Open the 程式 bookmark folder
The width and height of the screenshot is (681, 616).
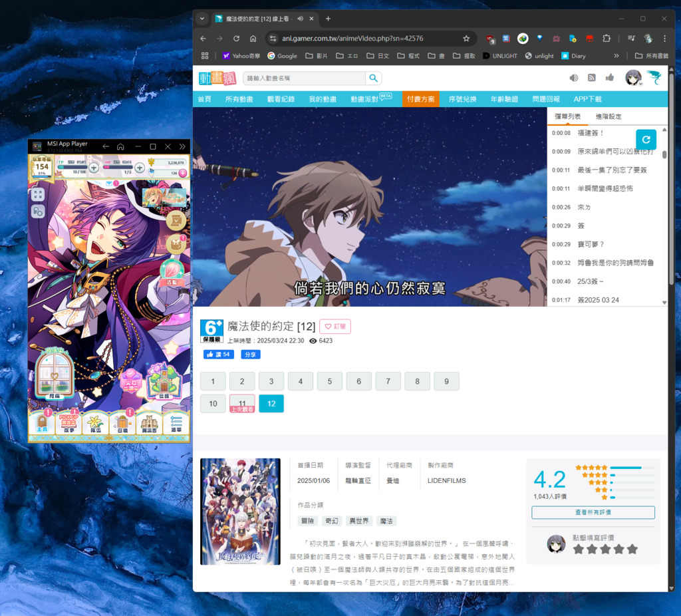coord(408,56)
